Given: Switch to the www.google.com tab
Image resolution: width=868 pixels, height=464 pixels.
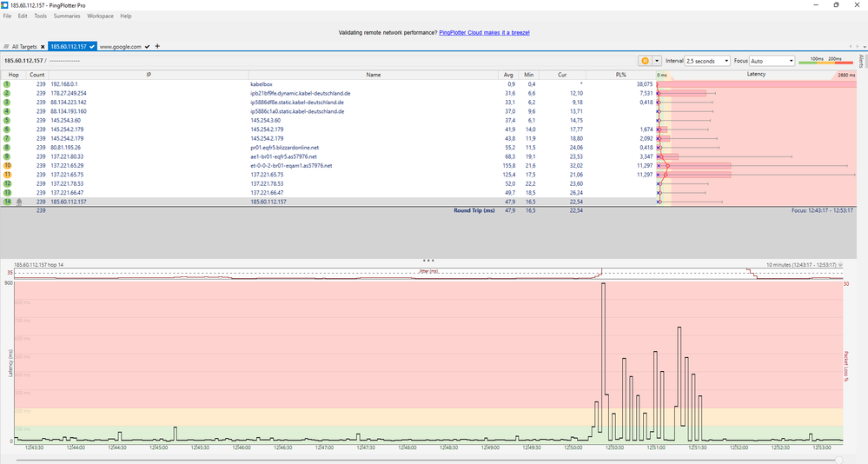Looking at the screenshot, I should point(121,46).
